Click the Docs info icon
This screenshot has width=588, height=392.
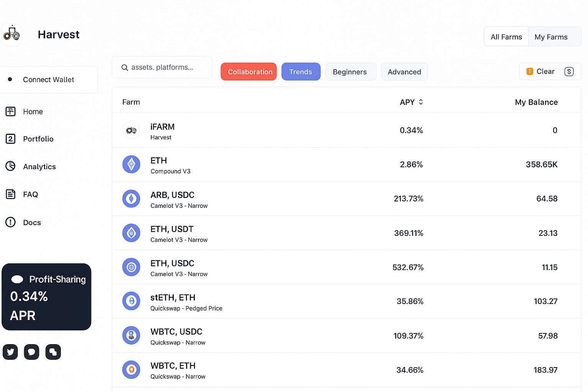[x=10, y=222]
